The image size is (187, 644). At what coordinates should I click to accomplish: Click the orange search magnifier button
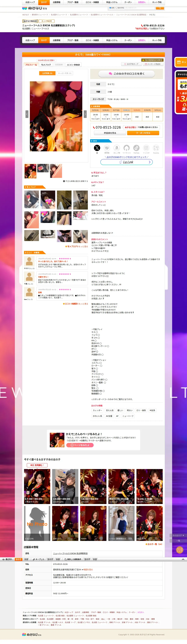[x=160, y=8]
